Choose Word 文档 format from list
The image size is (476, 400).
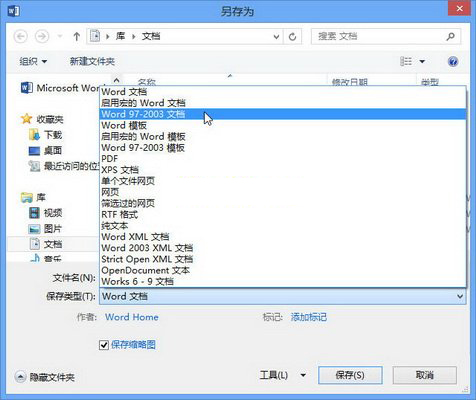click(283, 92)
